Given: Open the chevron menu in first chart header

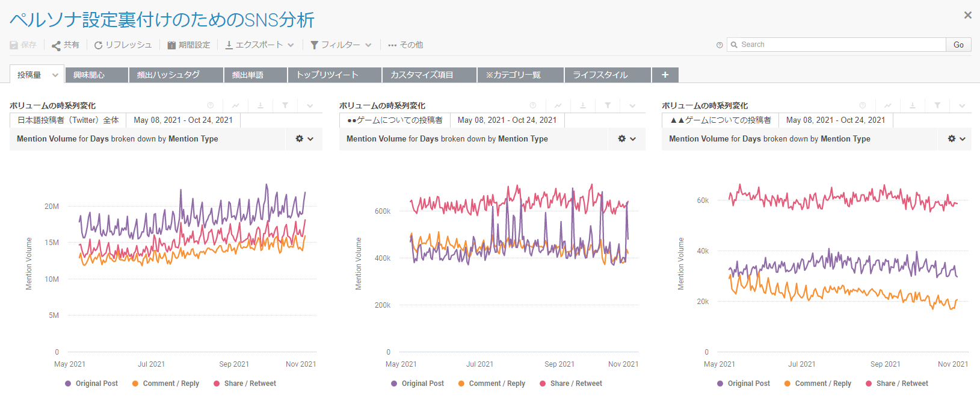Looking at the screenshot, I should [x=310, y=105].
